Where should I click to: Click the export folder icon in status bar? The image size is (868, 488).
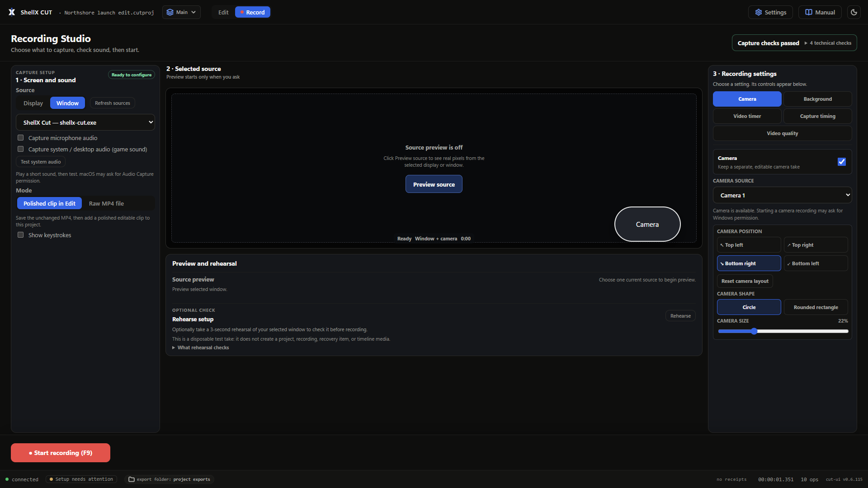point(132,479)
